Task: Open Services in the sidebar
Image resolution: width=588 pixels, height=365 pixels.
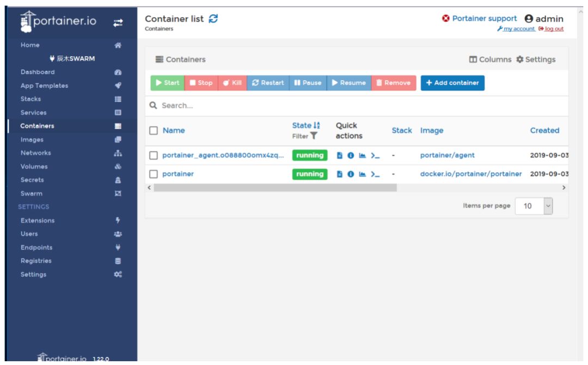Action: tap(34, 113)
